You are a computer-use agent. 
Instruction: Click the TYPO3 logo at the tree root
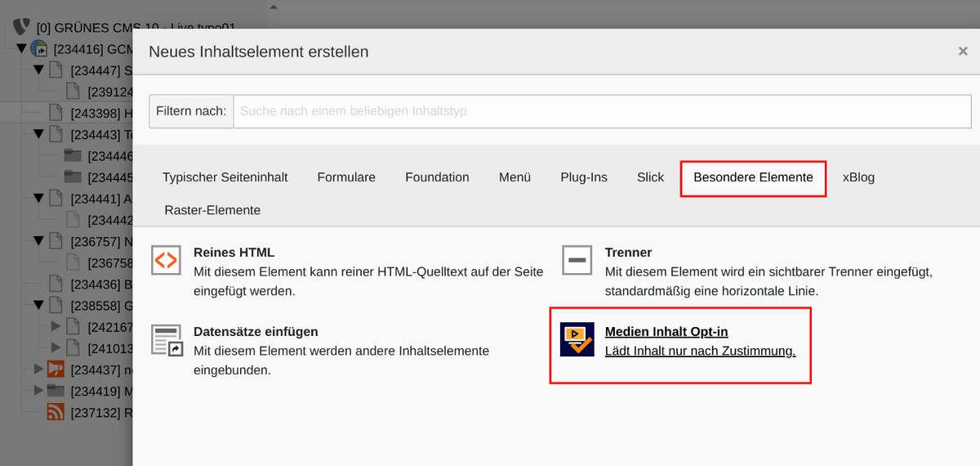(22, 27)
